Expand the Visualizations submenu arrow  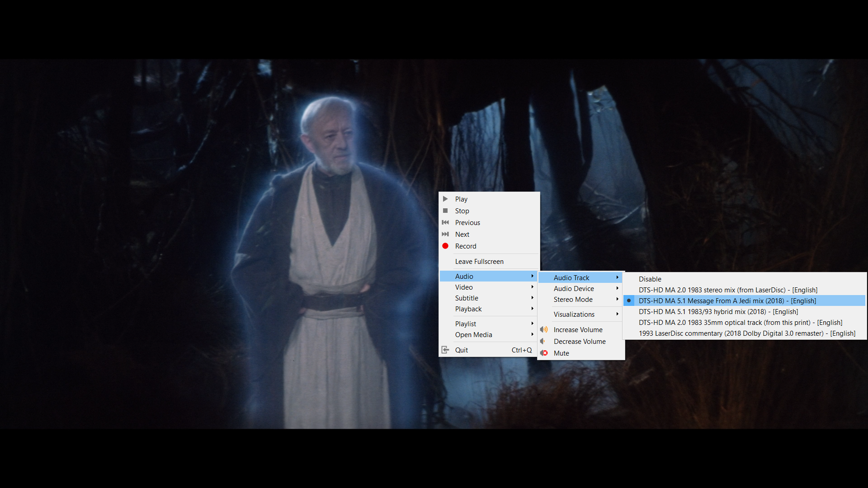[x=617, y=314]
